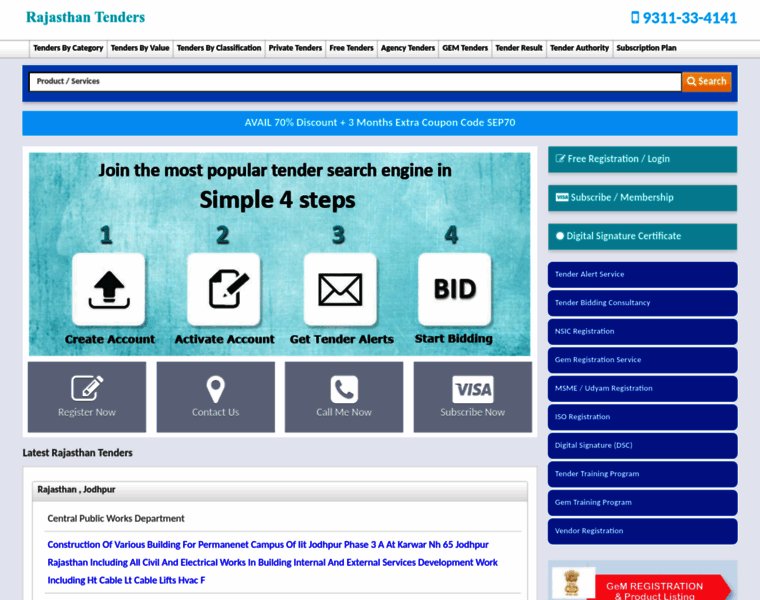The height and width of the screenshot is (600, 760).
Task: Click the SEP70 discount coupon banner
Action: [x=380, y=123]
